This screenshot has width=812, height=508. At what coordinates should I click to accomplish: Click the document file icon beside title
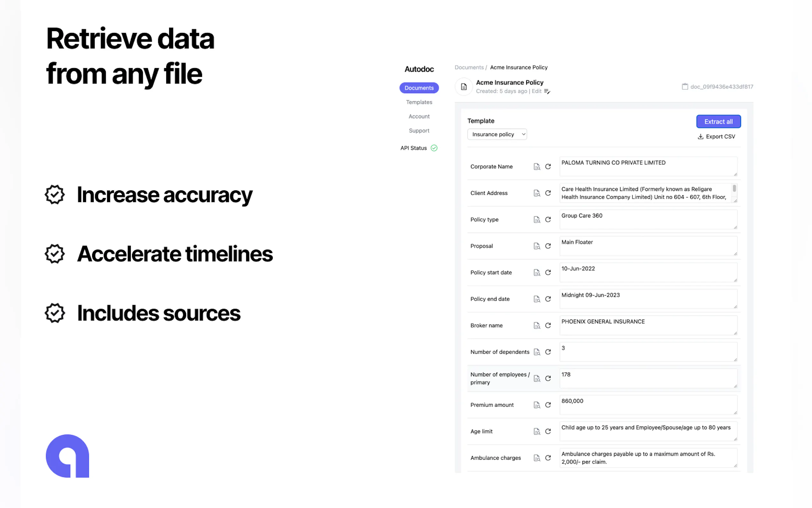tap(464, 87)
